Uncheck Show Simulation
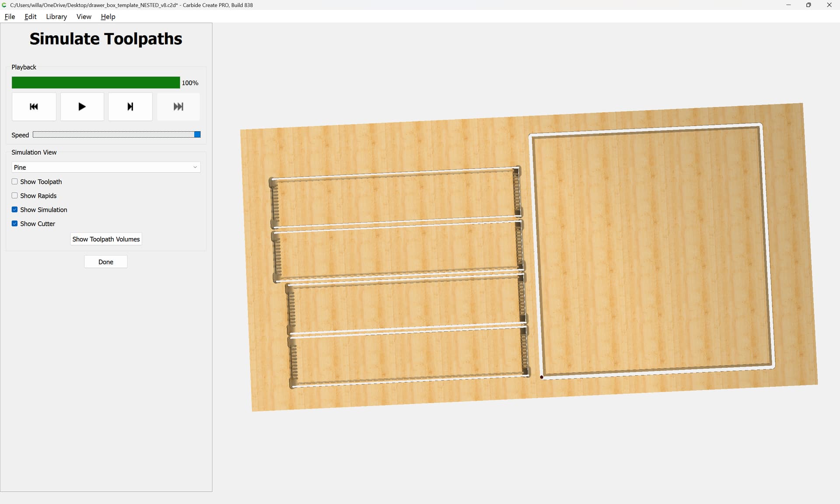Screen dimensions: 840x504 pyautogui.click(x=15, y=210)
